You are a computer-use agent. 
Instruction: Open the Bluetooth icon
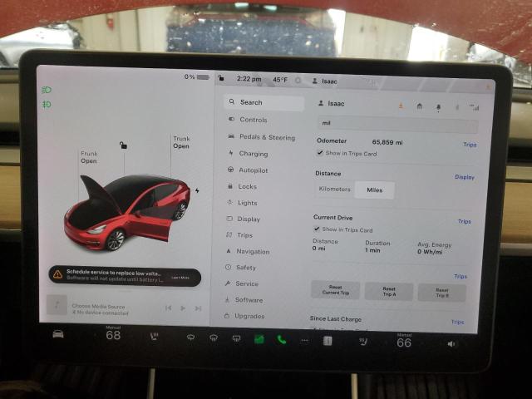[x=457, y=107]
